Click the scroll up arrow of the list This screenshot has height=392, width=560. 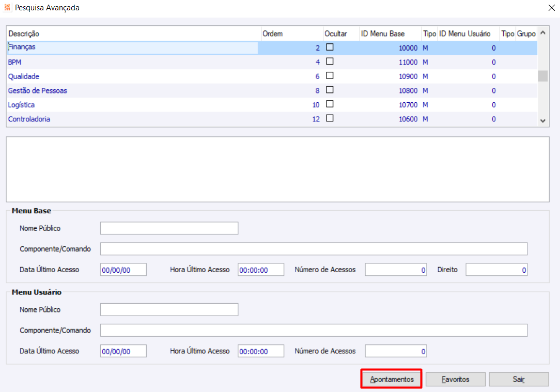pos(543,33)
